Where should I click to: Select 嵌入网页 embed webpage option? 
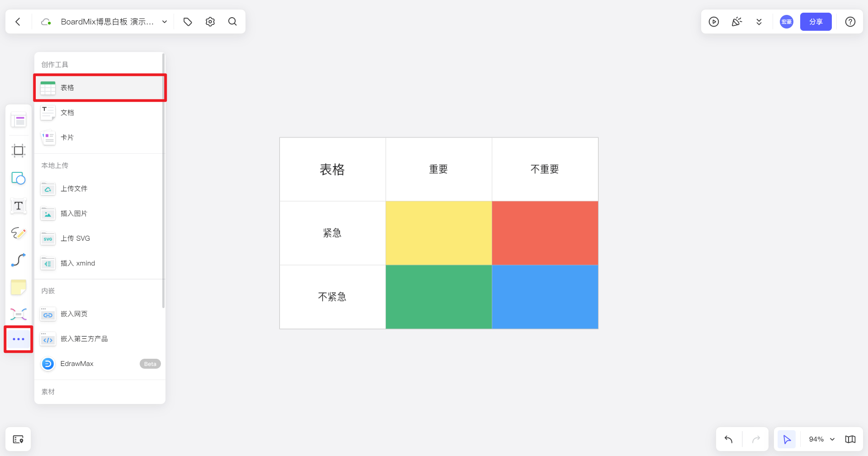[100, 314]
